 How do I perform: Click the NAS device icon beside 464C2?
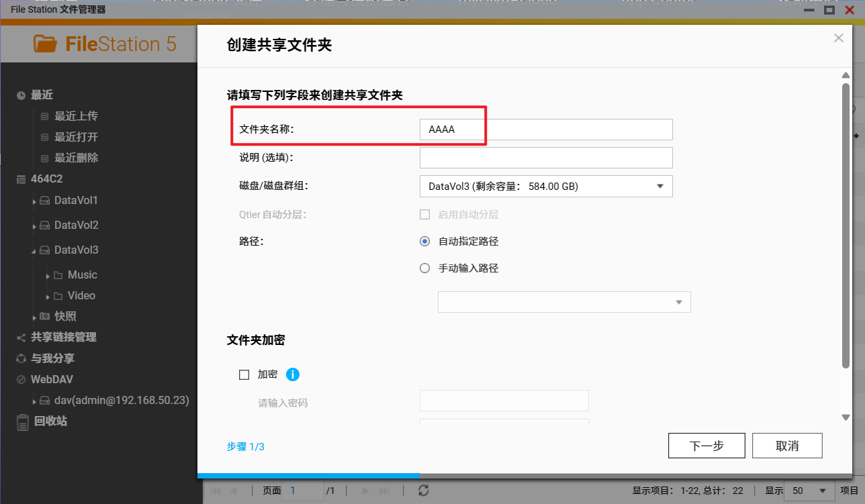[x=21, y=179]
